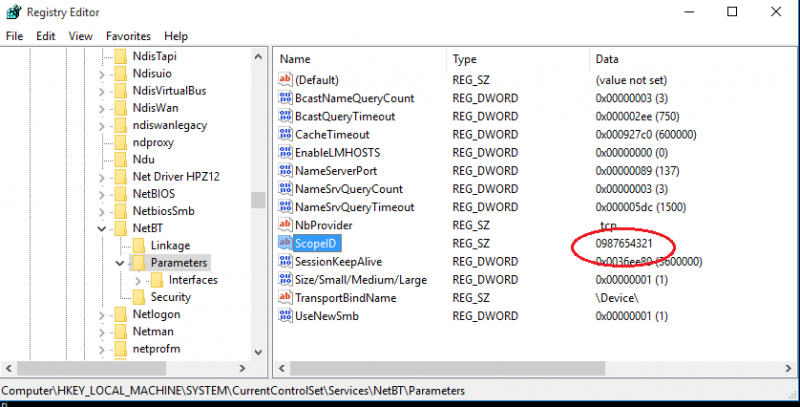
Task: Collapse the NetBT tree node
Action: point(103,228)
